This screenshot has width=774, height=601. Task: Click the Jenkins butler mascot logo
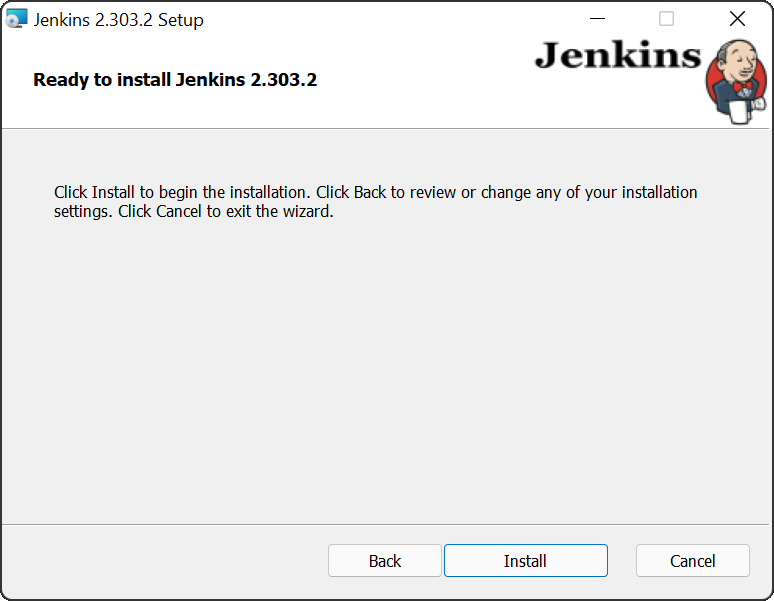click(736, 81)
